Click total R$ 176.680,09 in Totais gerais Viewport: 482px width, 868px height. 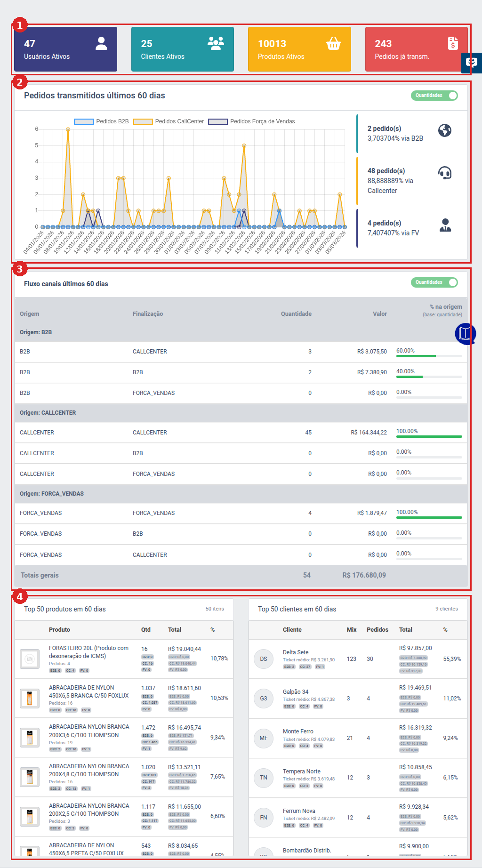(x=364, y=575)
